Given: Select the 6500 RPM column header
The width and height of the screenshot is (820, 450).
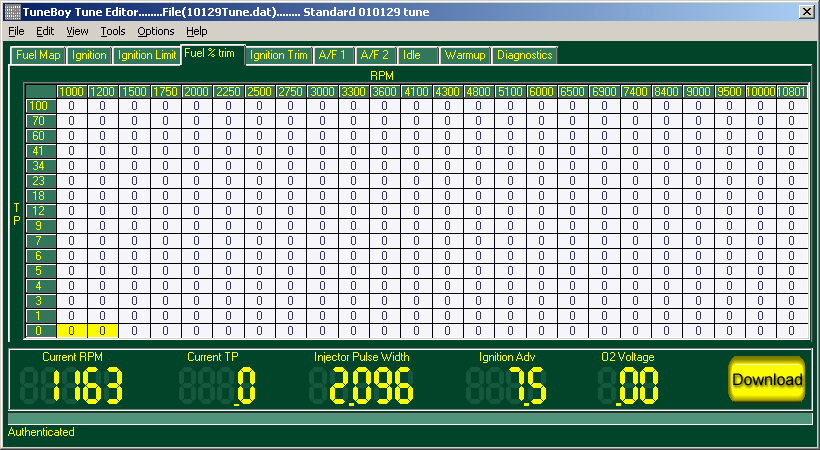Looking at the screenshot, I should (x=573, y=92).
